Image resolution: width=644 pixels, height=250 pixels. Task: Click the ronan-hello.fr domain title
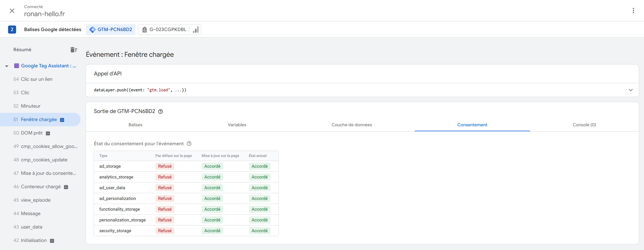(44, 14)
